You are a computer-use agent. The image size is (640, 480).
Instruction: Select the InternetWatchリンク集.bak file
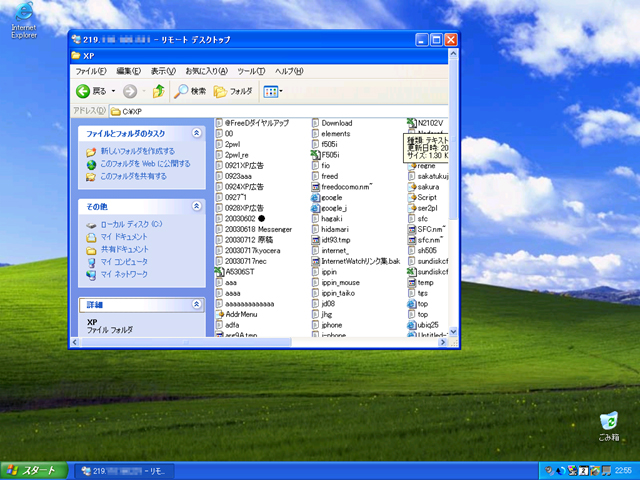360,260
